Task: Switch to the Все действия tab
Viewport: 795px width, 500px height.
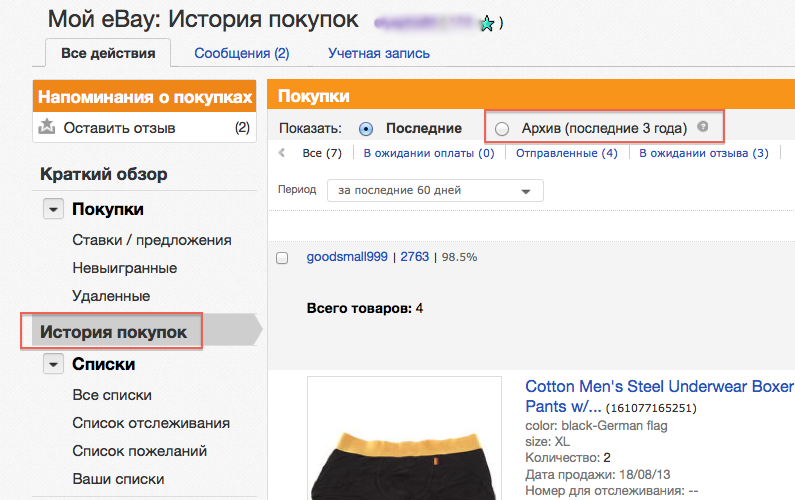Action: pos(108,53)
